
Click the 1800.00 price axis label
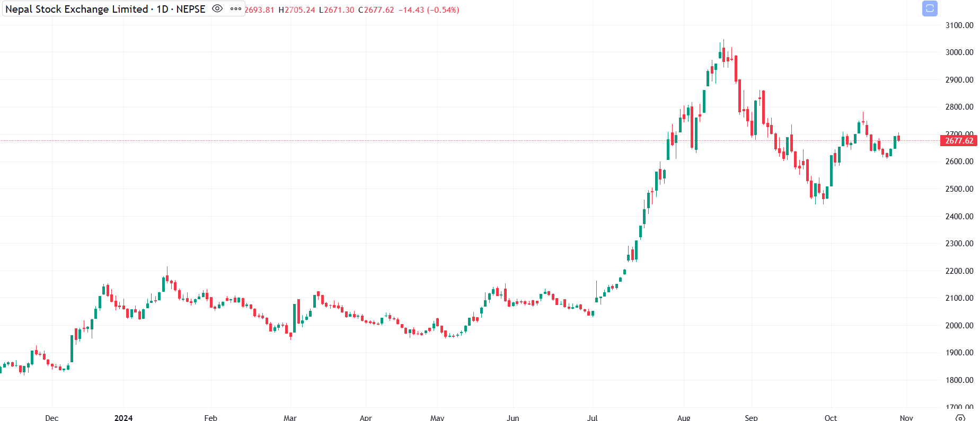click(x=959, y=380)
